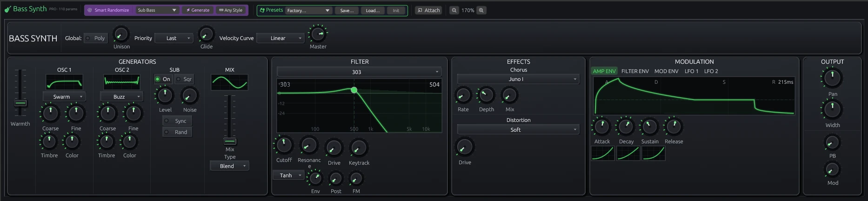Click the Warmth slider handle
The image size is (868, 201).
20,103
